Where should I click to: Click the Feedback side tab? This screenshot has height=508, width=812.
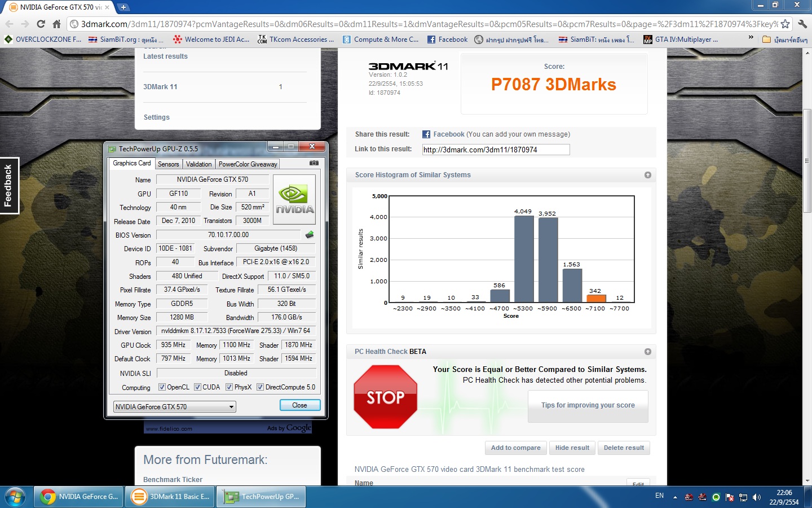pos(9,186)
